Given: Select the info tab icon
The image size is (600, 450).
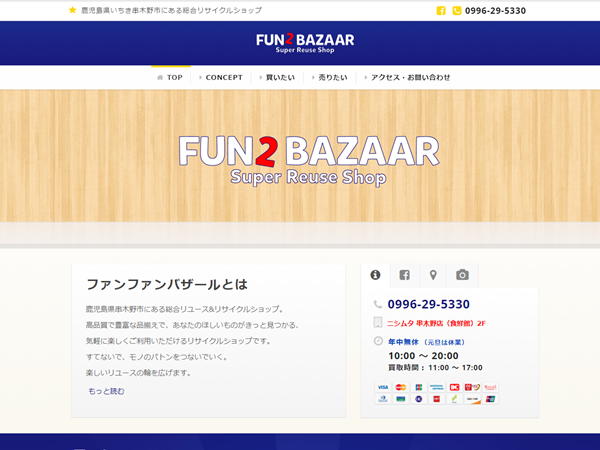Looking at the screenshot, I should pyautogui.click(x=375, y=275).
